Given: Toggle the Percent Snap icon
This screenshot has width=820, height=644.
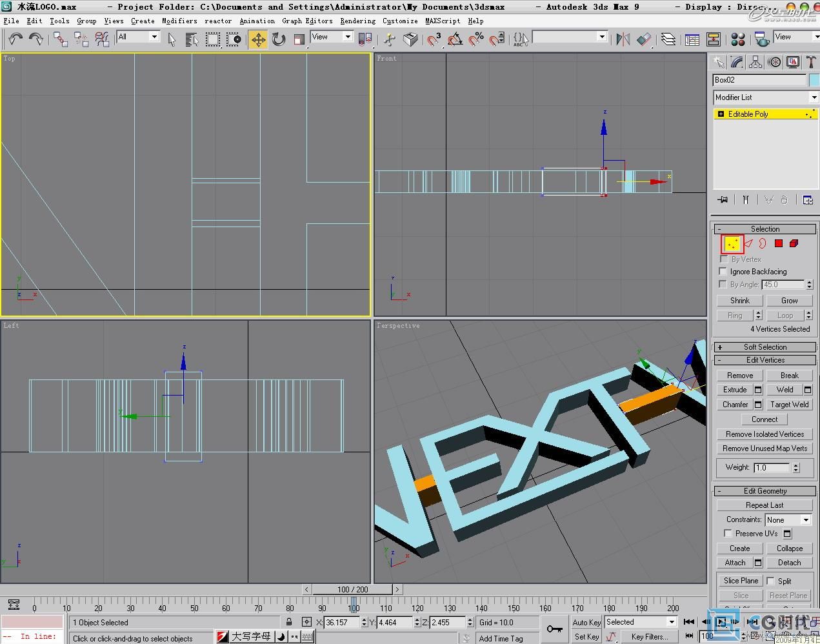Looking at the screenshot, I should coord(476,39).
